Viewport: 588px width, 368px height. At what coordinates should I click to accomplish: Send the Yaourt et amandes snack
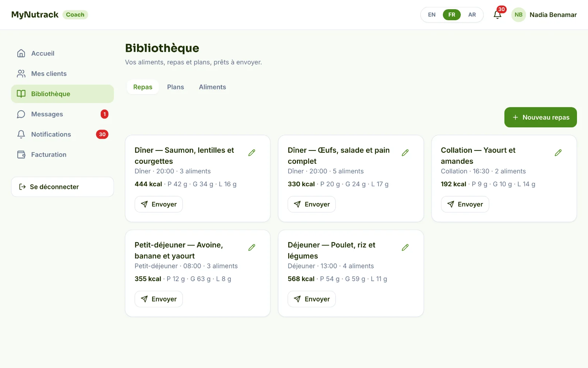(x=465, y=204)
